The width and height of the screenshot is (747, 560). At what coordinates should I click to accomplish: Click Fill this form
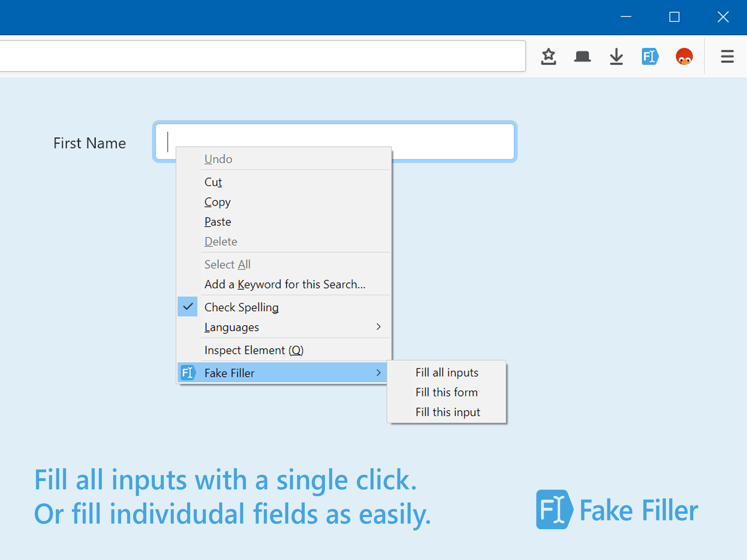[446, 392]
